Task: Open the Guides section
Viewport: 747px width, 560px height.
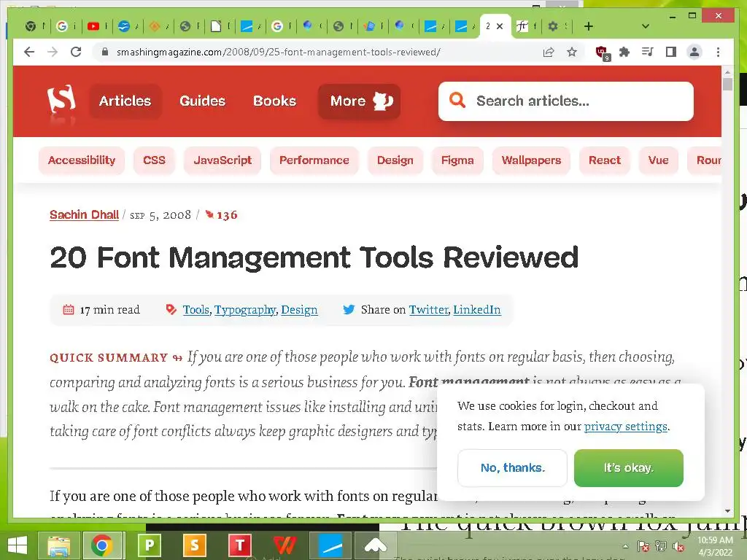Action: (x=203, y=101)
